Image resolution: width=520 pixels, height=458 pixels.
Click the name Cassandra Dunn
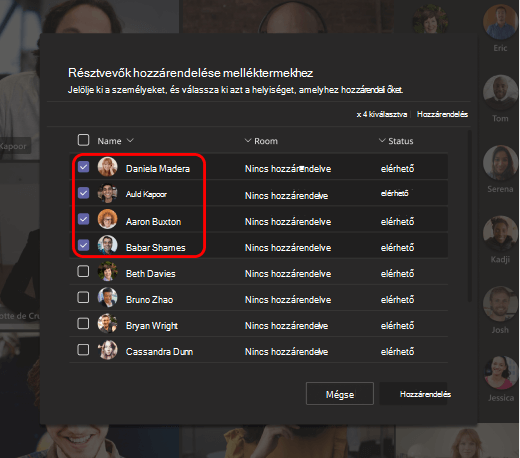click(x=159, y=352)
